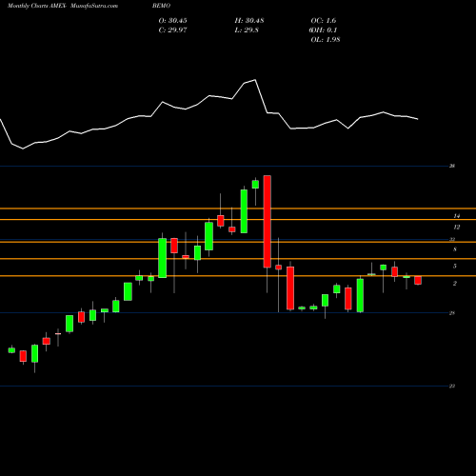
Task: Click the axis label '2'
Action: point(455,284)
